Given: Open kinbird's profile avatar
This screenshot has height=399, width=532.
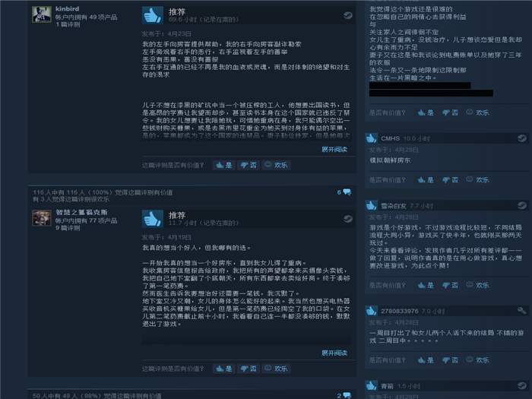Looking at the screenshot, I should pyautogui.click(x=42, y=14).
